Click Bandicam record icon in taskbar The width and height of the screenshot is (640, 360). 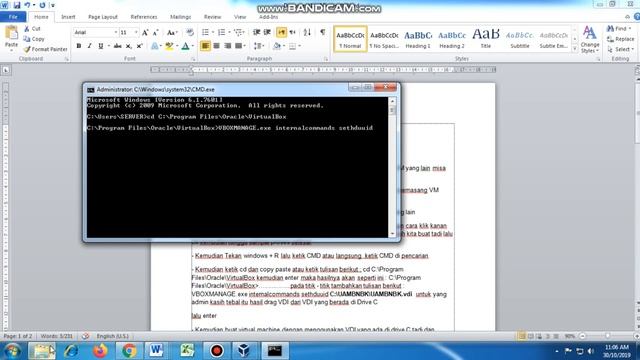[217, 351]
